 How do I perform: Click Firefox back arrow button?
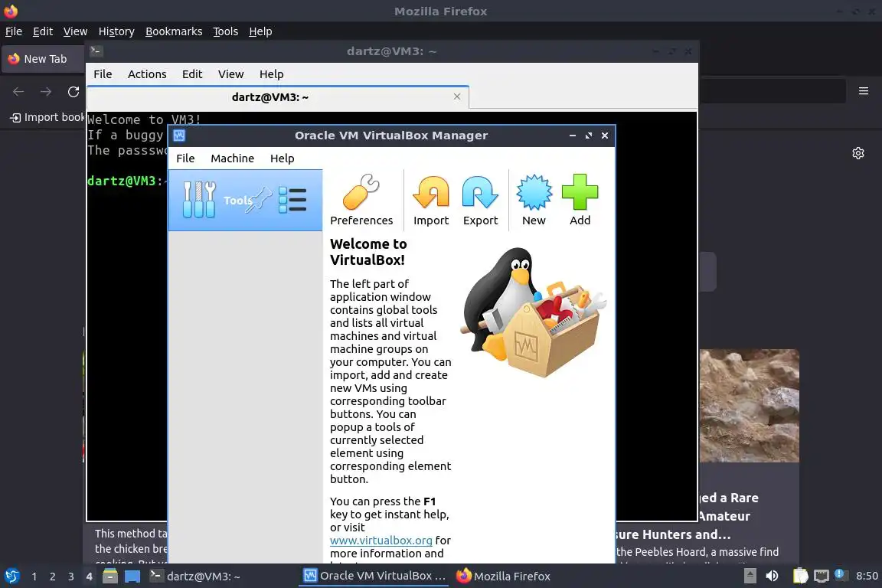(x=18, y=92)
